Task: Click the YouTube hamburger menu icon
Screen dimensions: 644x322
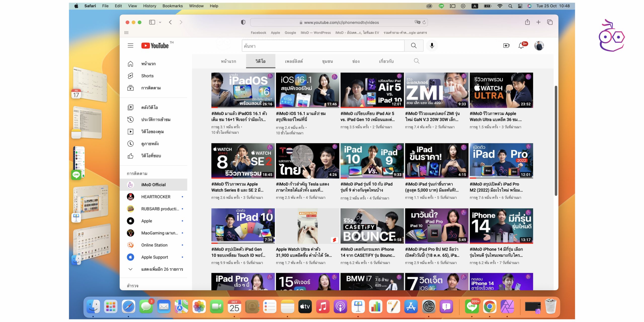Action: click(130, 46)
